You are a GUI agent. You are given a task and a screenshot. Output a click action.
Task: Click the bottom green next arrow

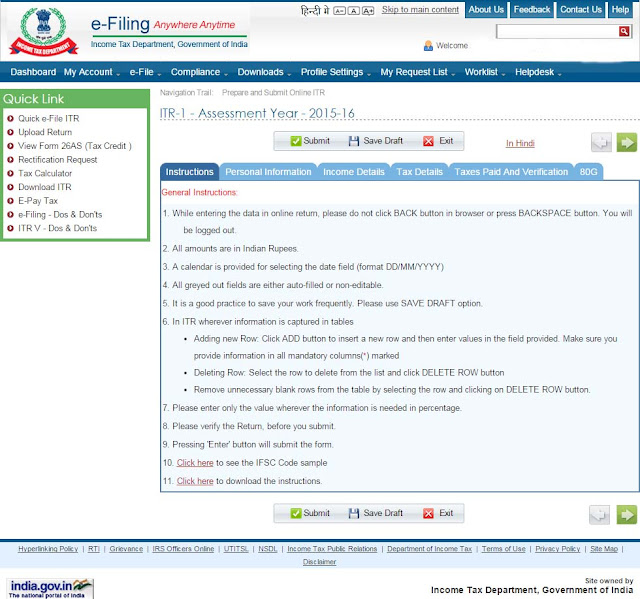click(627, 515)
